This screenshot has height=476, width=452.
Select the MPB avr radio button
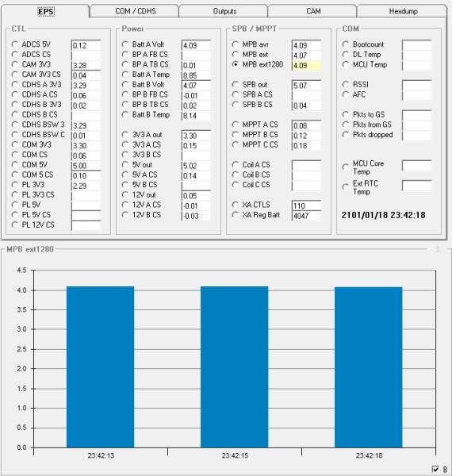235,44
